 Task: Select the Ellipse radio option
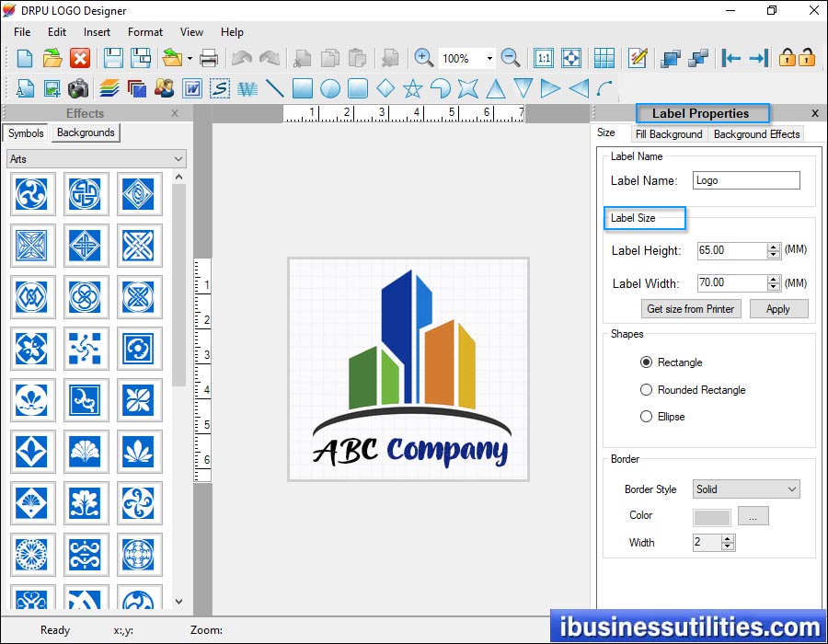(x=647, y=417)
